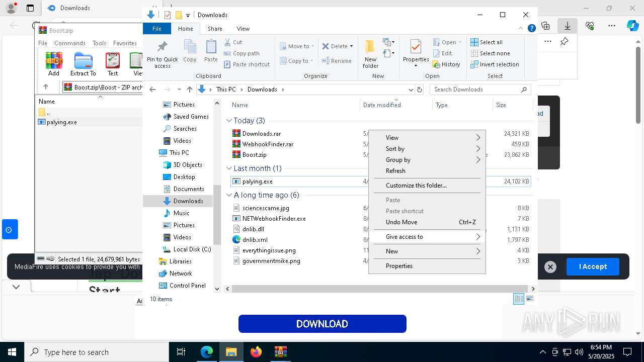The width and height of the screenshot is (644, 362).
Task: Select dnlib.xml file
Action: [255, 240]
